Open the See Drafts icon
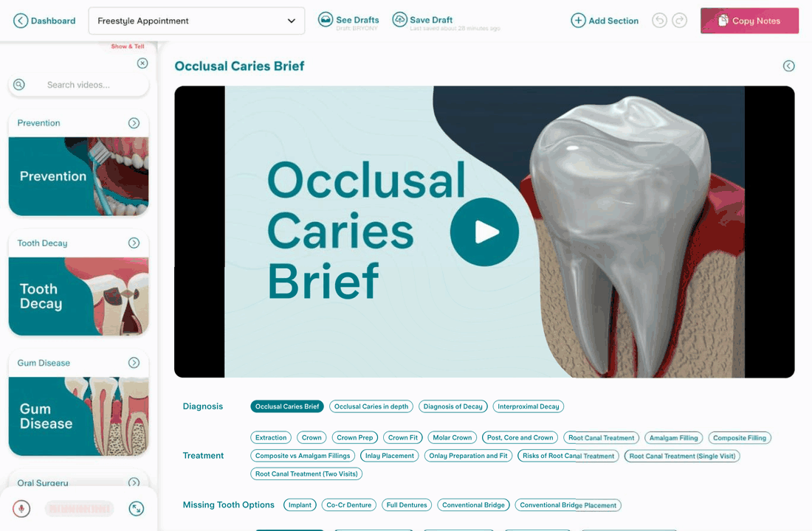 (326, 20)
